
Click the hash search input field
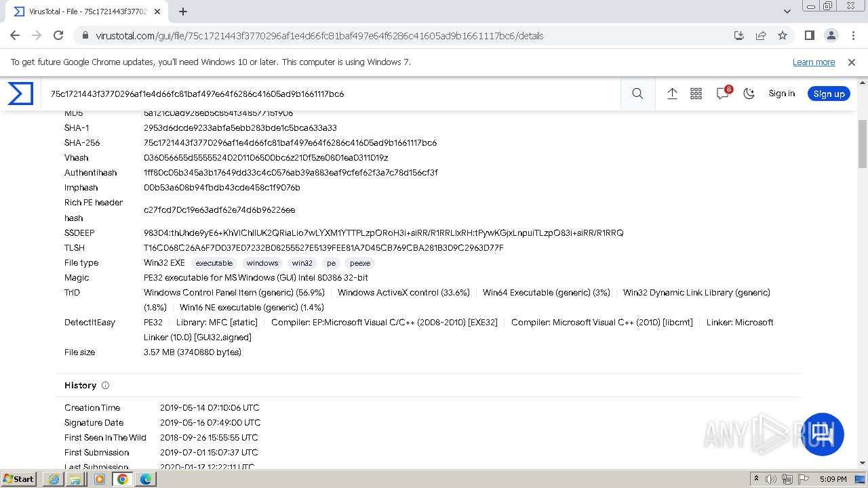pos(332,94)
